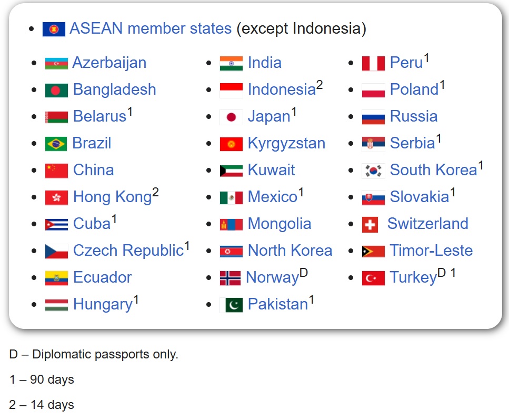
Task: Click the Japan flag icon
Action: 231,117
